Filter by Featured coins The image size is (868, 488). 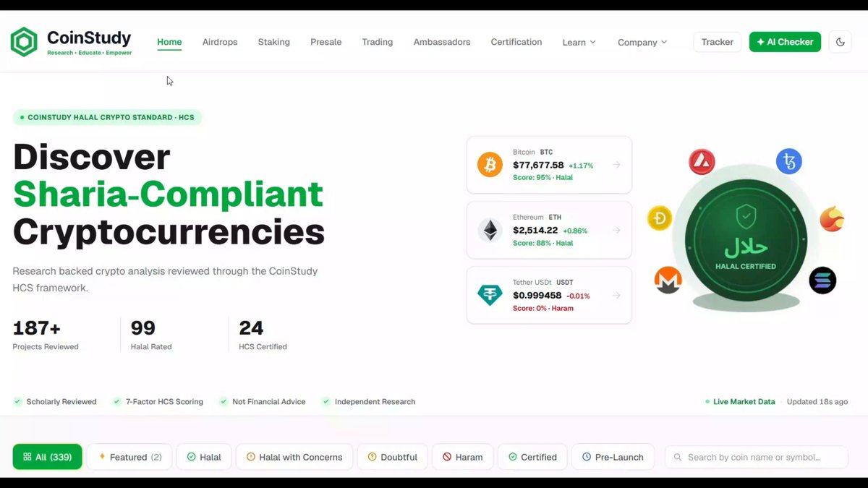coord(129,457)
